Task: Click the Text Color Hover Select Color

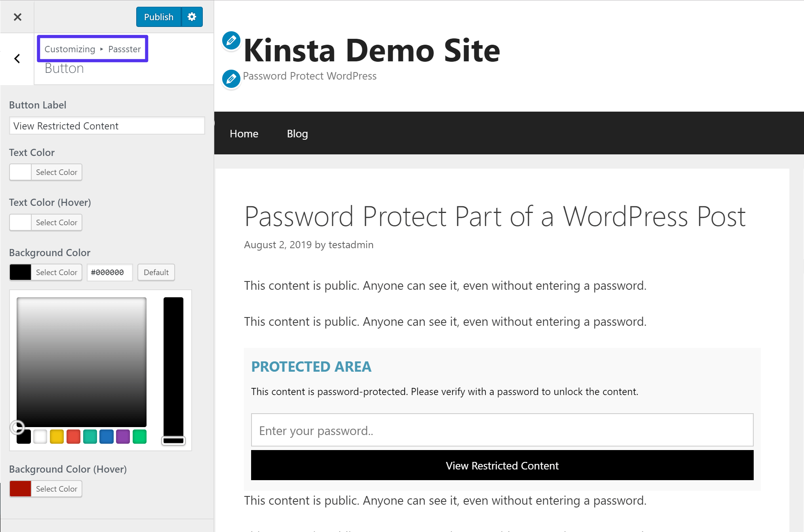Action: [x=56, y=222]
